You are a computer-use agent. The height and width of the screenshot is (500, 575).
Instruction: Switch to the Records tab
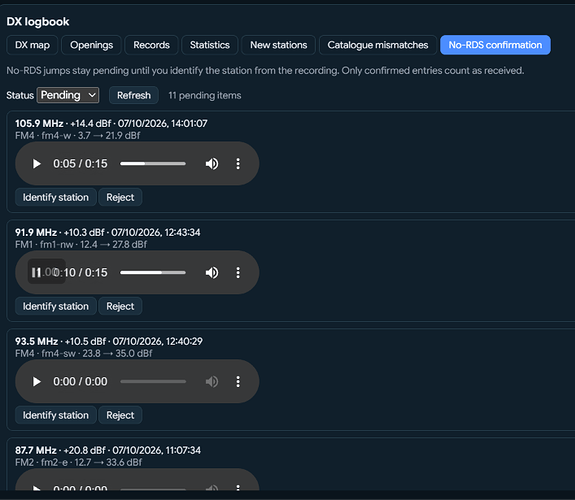click(x=151, y=45)
